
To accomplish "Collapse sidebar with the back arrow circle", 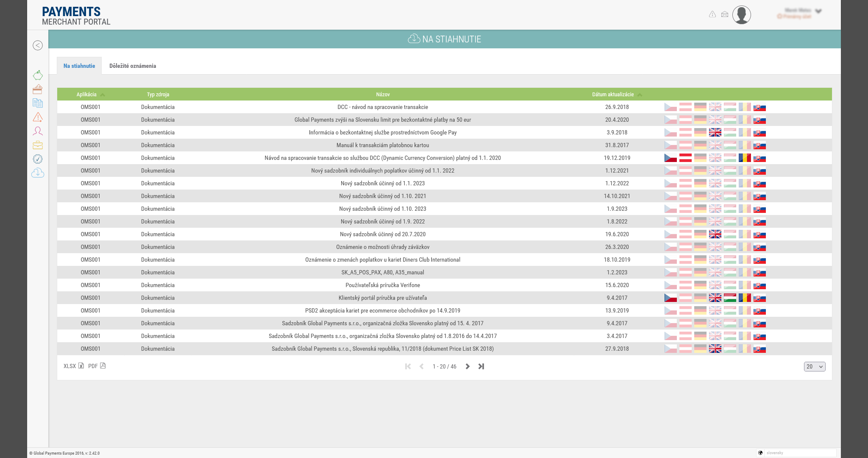I will 38,45.
